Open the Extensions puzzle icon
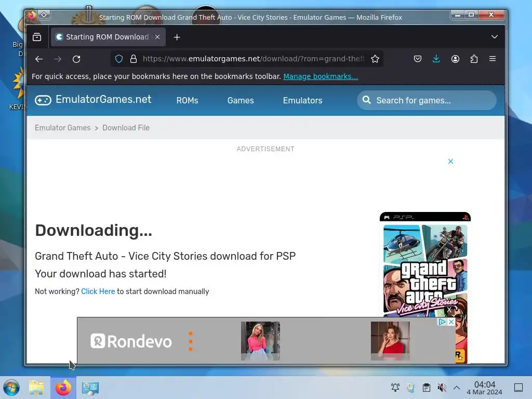This screenshot has width=532, height=399. pyautogui.click(x=474, y=59)
